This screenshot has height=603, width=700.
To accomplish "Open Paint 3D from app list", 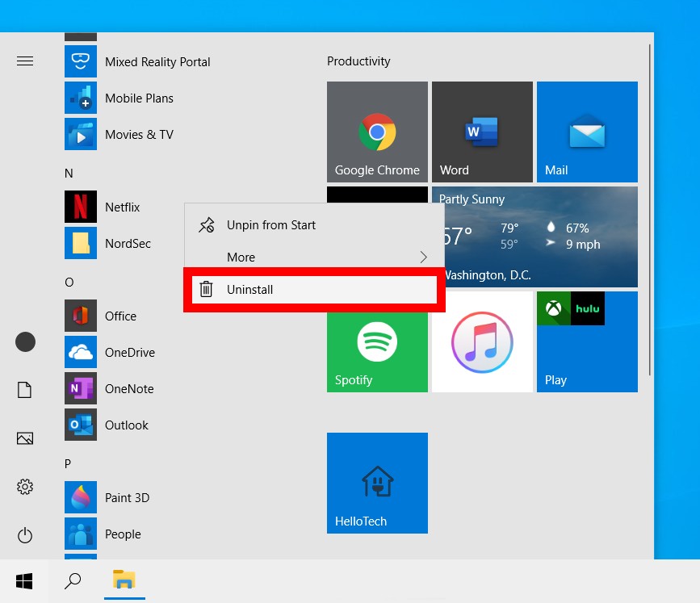I will tap(127, 498).
